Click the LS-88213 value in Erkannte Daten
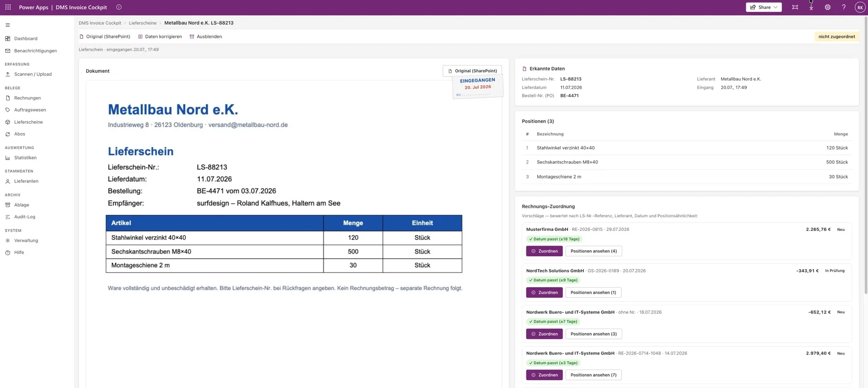This screenshot has height=388, width=868. coord(571,79)
